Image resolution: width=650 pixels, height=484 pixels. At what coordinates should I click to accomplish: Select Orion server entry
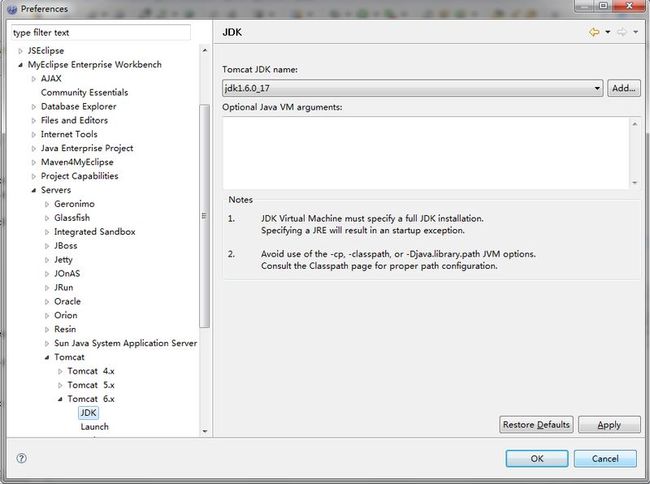pyautogui.click(x=65, y=315)
